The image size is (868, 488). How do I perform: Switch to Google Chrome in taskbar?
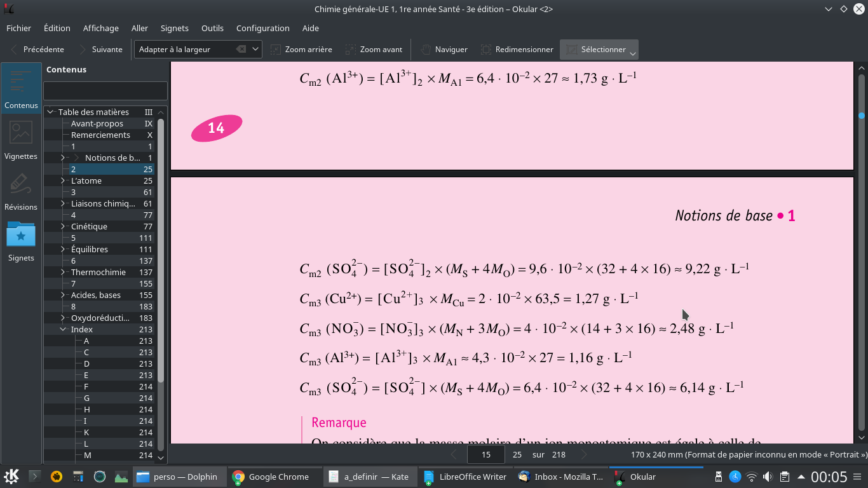[275, 477]
